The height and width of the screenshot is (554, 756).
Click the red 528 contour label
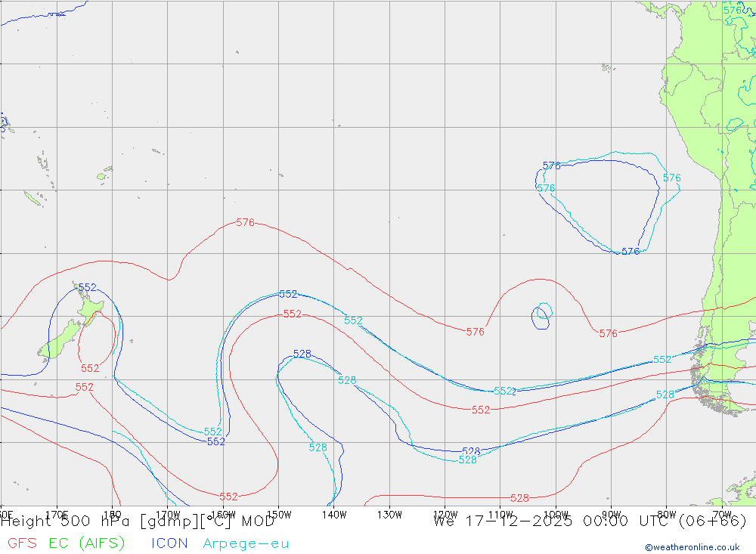tap(520, 498)
